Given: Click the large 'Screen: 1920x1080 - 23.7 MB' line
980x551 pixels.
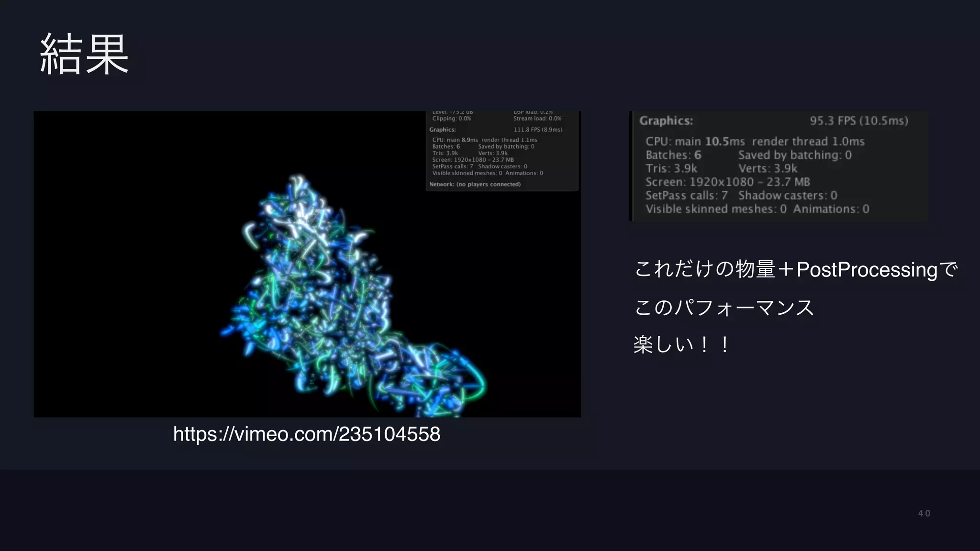Looking at the screenshot, I should click(x=727, y=182).
